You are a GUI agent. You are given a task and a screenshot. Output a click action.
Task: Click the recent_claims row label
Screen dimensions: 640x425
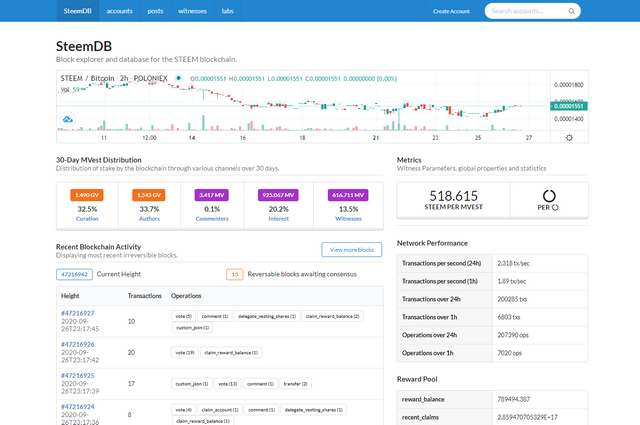click(420, 417)
